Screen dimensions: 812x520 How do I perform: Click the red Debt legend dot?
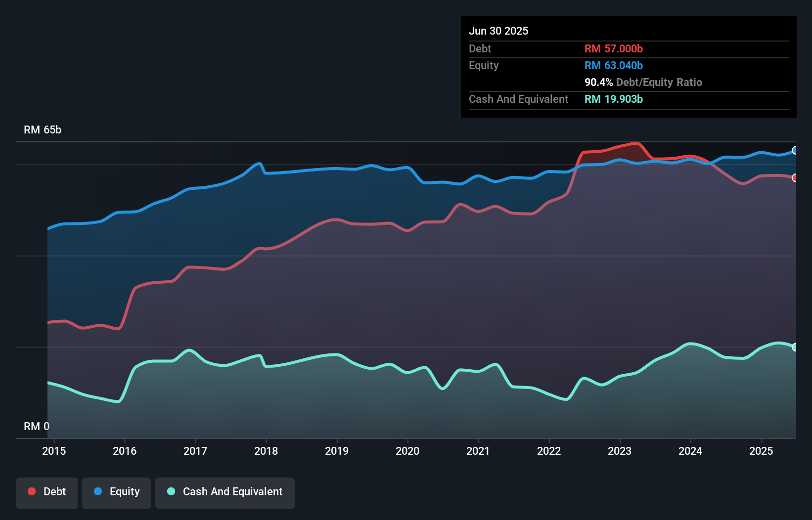tap(32, 491)
